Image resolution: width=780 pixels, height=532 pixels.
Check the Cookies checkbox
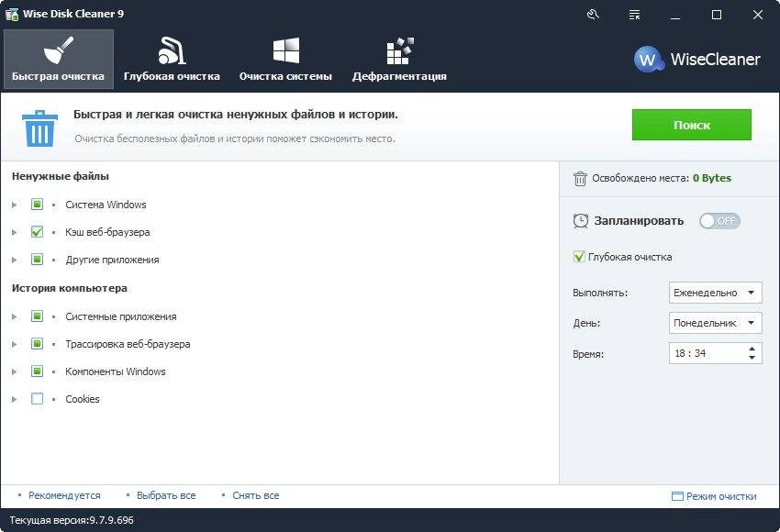38,399
